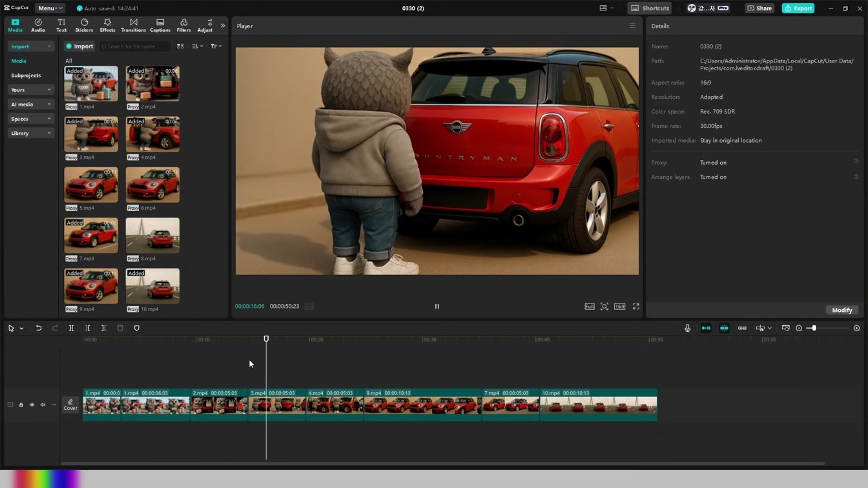Open the Transitions tab
Screen dimensions: 868x488
click(x=134, y=25)
